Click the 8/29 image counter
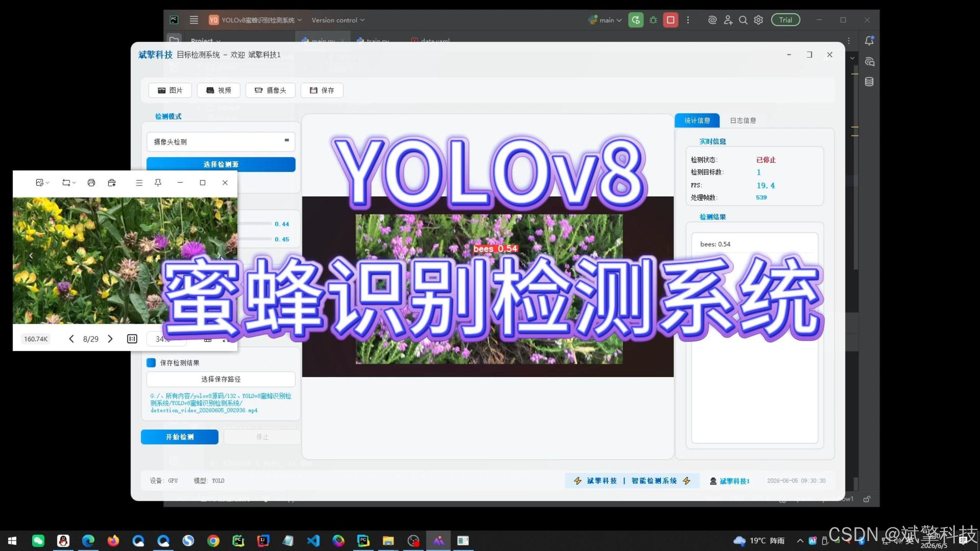Viewport: 980px width, 551px height. (91, 339)
